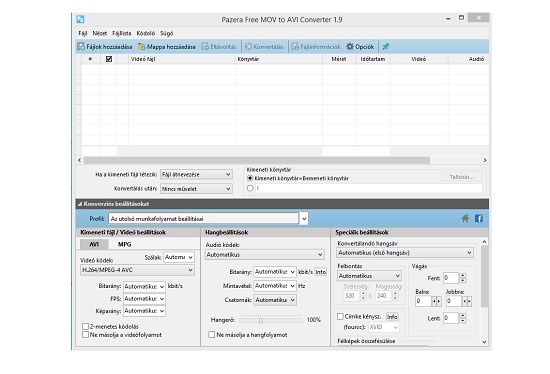The image size is (550, 374).
Task: Collapse the Konverziós beállítások panel triangle
Action: click(80, 204)
